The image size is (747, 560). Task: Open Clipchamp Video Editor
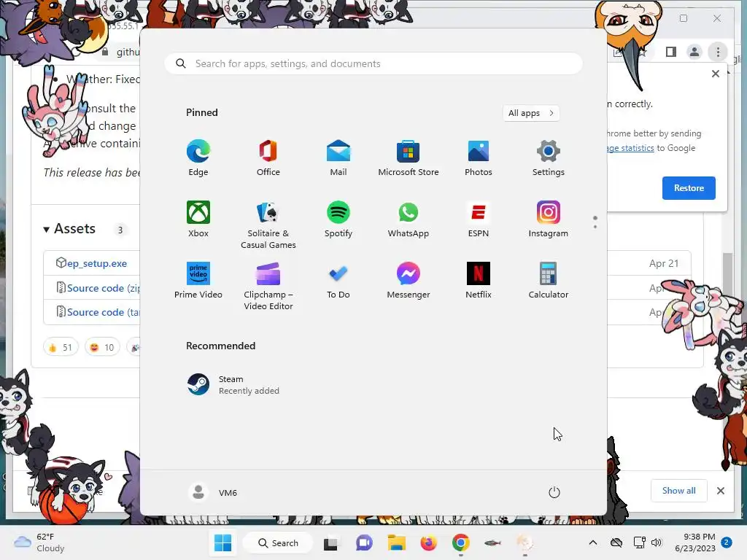coord(268,286)
